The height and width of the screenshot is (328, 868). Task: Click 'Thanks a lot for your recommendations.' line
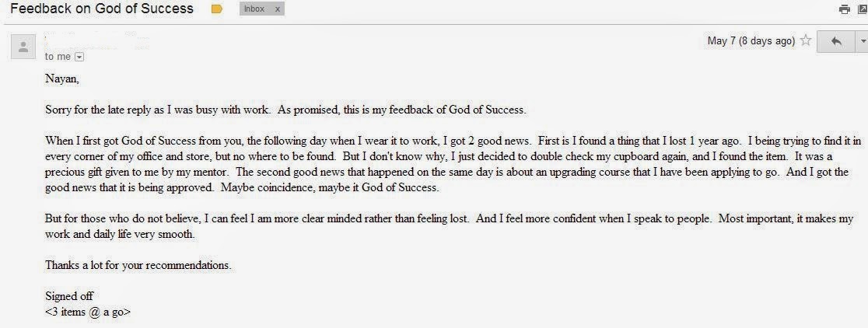point(138,265)
